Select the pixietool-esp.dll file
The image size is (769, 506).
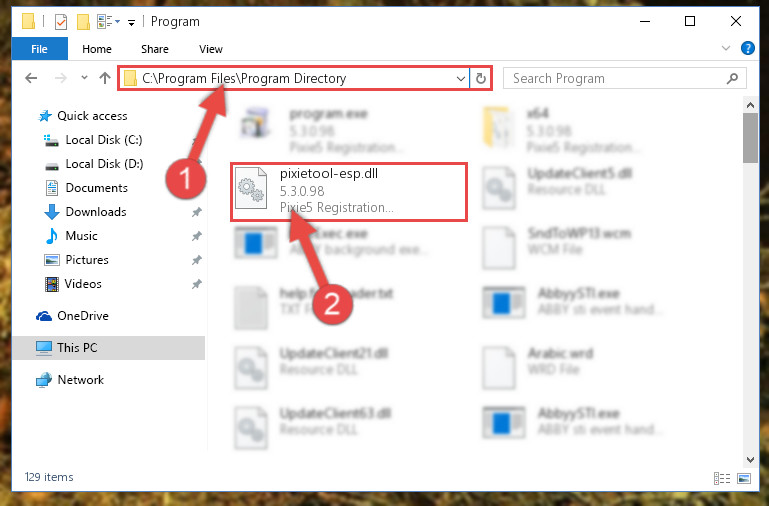point(349,192)
